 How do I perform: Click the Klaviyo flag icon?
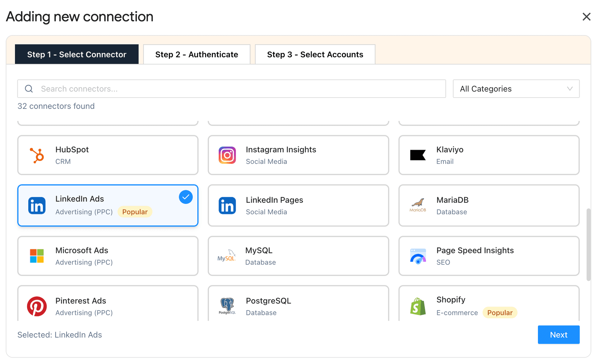click(x=418, y=155)
